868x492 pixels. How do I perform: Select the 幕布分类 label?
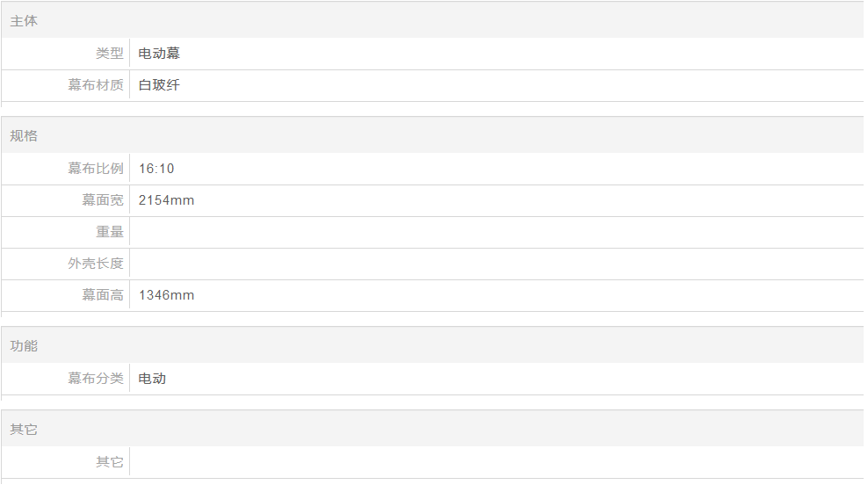tap(96, 378)
